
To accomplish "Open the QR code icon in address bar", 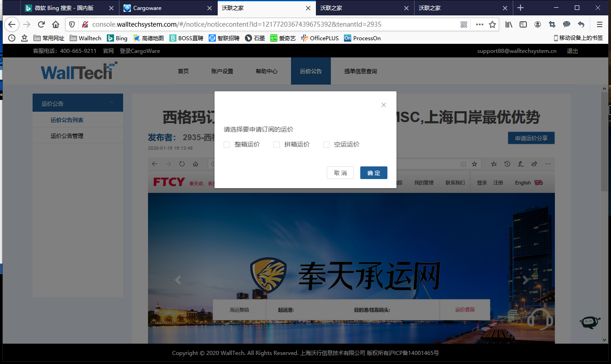I will click(x=464, y=24).
